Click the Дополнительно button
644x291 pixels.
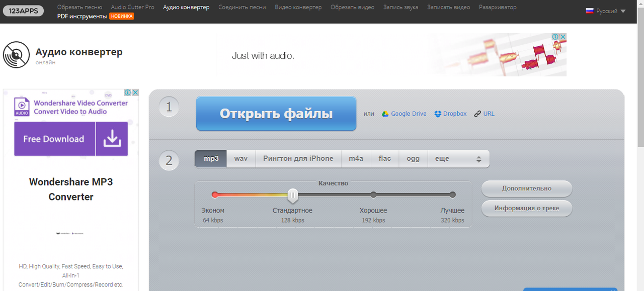(x=527, y=188)
